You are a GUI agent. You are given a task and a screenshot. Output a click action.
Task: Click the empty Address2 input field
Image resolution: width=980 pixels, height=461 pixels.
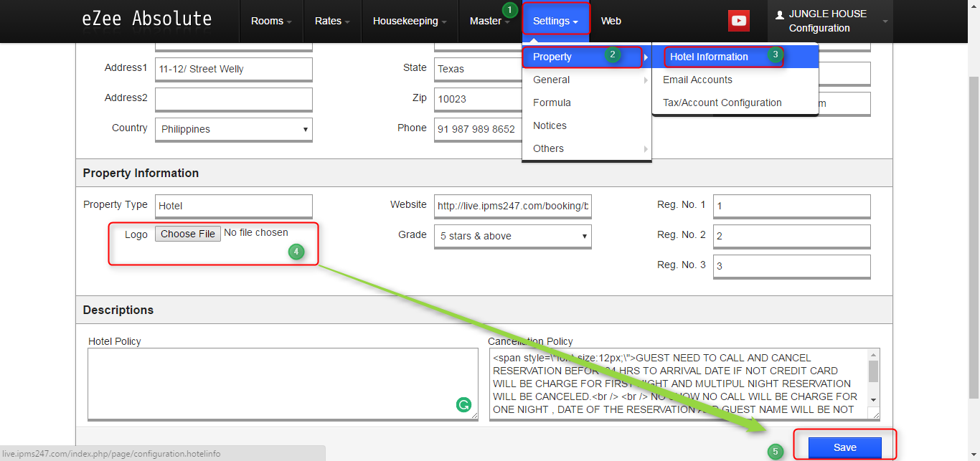point(234,99)
